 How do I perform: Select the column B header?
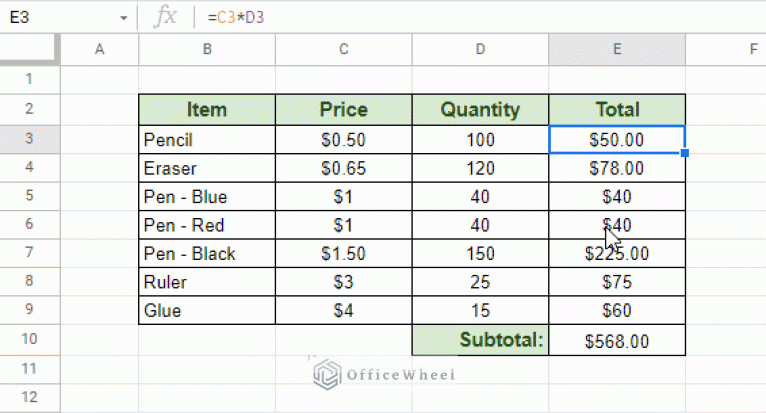tap(207, 49)
